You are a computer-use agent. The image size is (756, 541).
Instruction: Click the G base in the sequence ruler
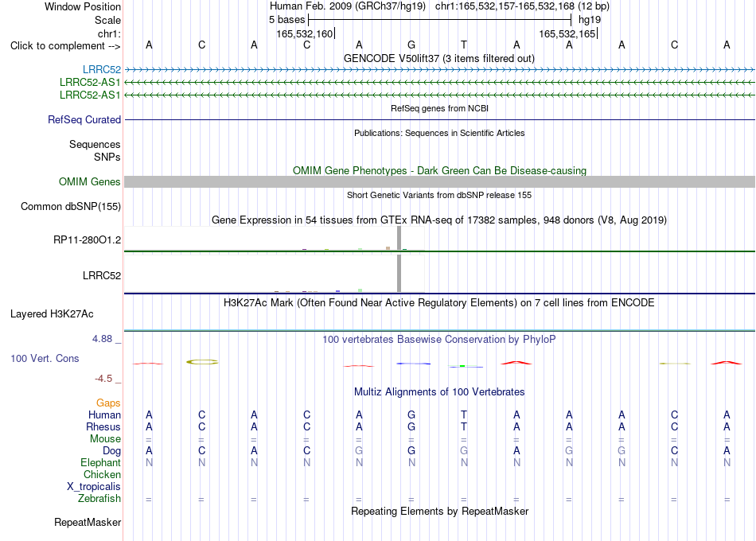point(411,45)
